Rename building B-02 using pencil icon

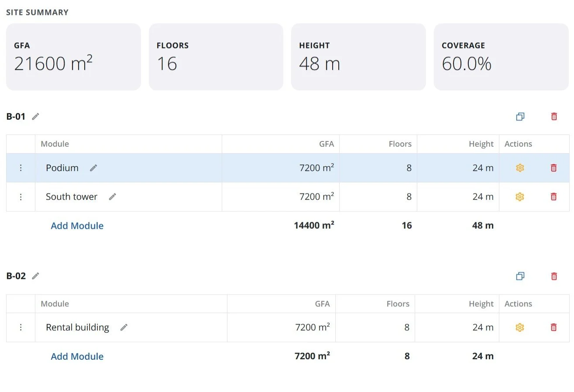click(x=35, y=276)
